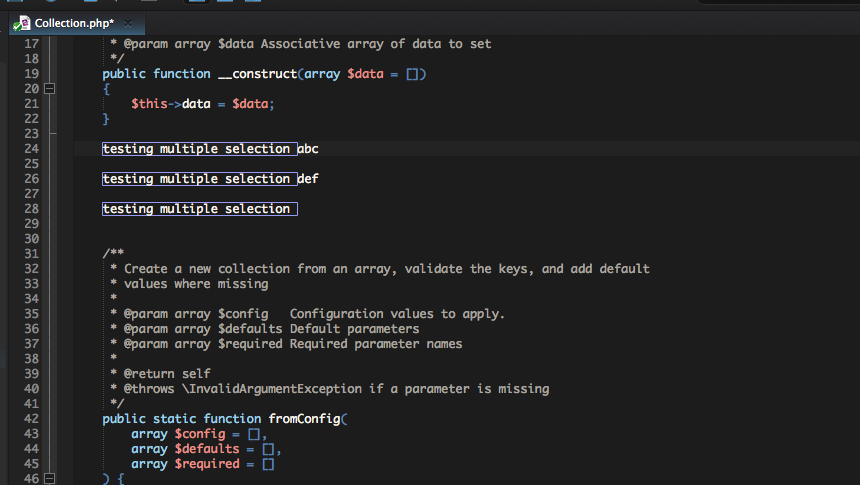The width and height of the screenshot is (860, 485).
Task: Click the $required parameter on line 45
Action: click(x=206, y=464)
